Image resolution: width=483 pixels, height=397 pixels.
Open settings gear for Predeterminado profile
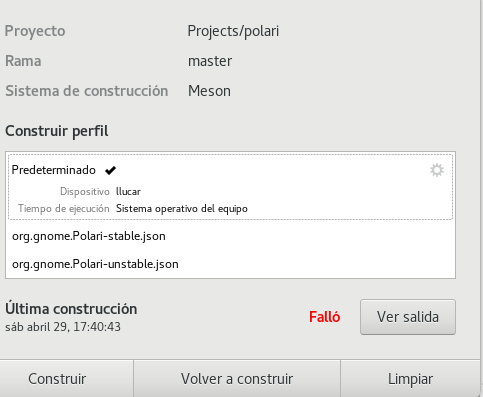click(x=436, y=170)
